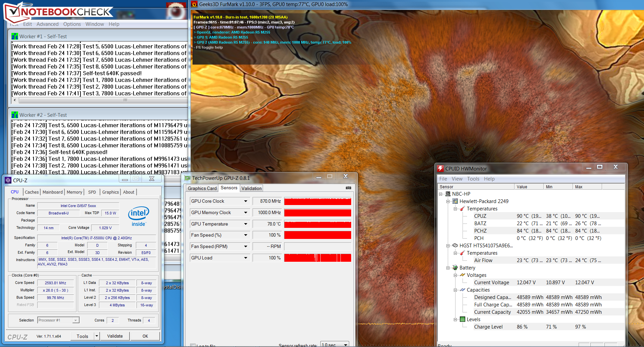Click the green Levels icon
Viewport: 644px width, 347px height.
click(463, 319)
